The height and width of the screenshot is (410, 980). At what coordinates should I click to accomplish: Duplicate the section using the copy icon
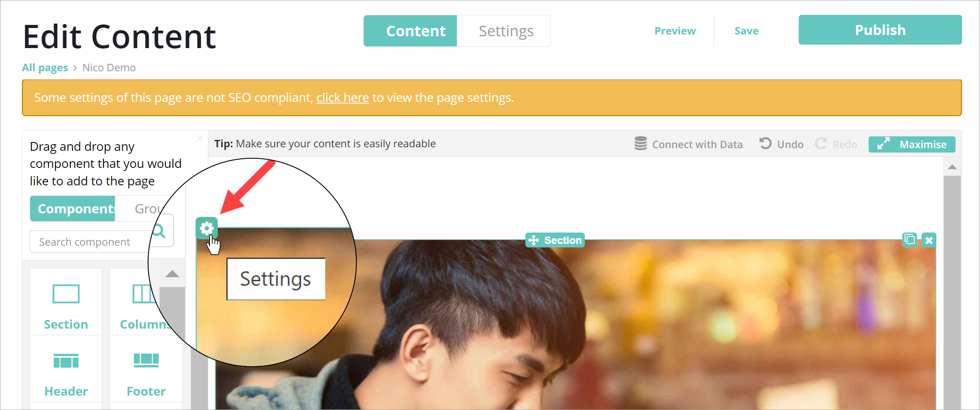[x=909, y=240]
